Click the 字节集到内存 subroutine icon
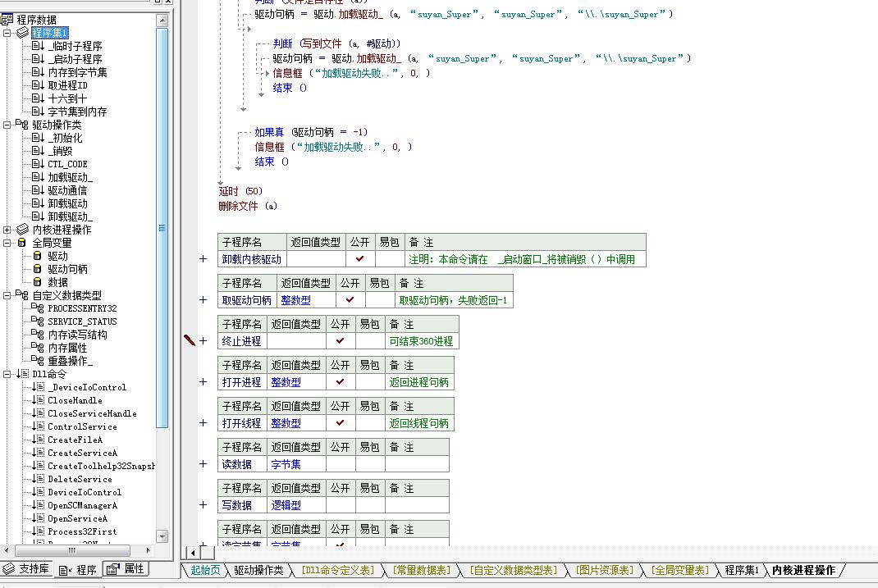Image resolution: width=878 pixels, height=588 pixels. [x=38, y=112]
